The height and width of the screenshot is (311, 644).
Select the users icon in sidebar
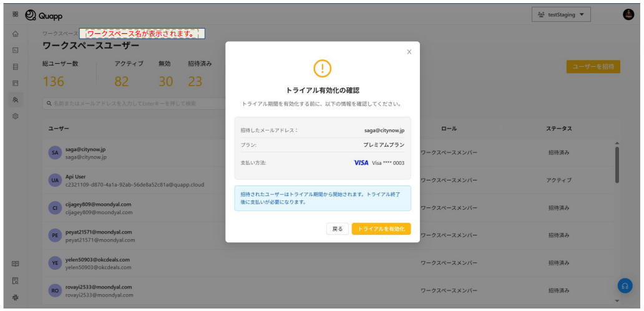[x=15, y=99]
